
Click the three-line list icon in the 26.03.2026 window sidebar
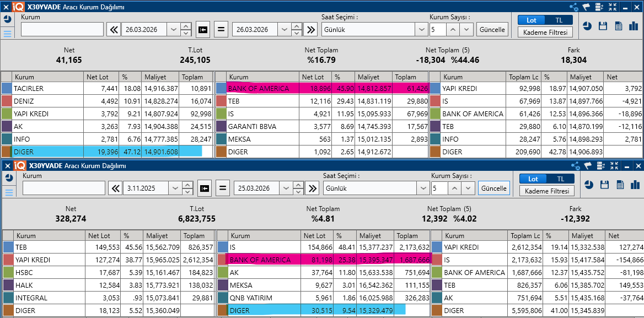pos(7,34)
